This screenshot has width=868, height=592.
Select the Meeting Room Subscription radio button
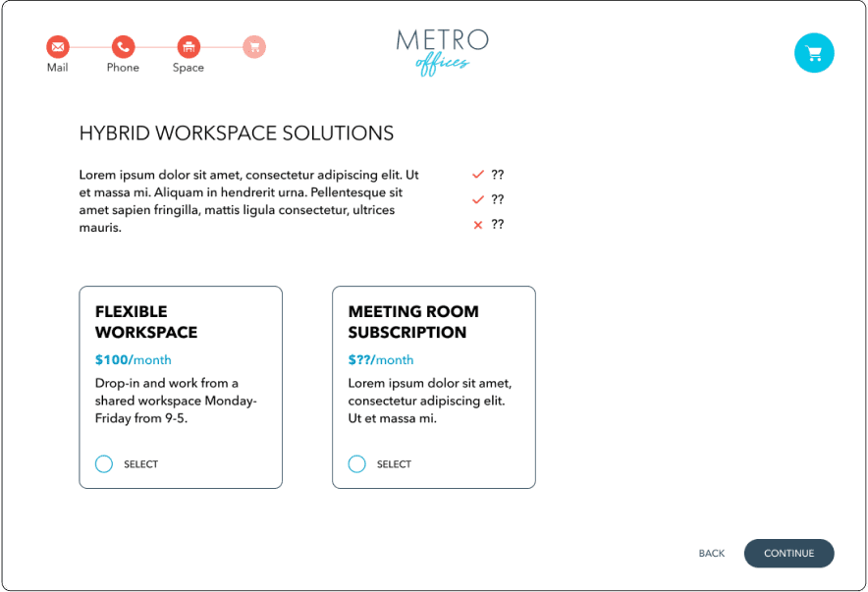[357, 463]
